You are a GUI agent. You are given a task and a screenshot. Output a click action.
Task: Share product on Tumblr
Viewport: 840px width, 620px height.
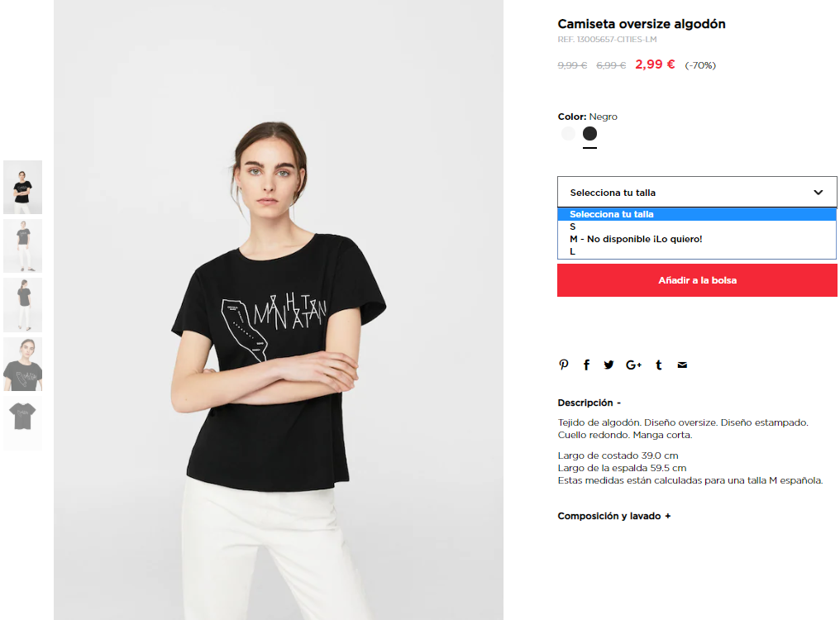click(659, 365)
